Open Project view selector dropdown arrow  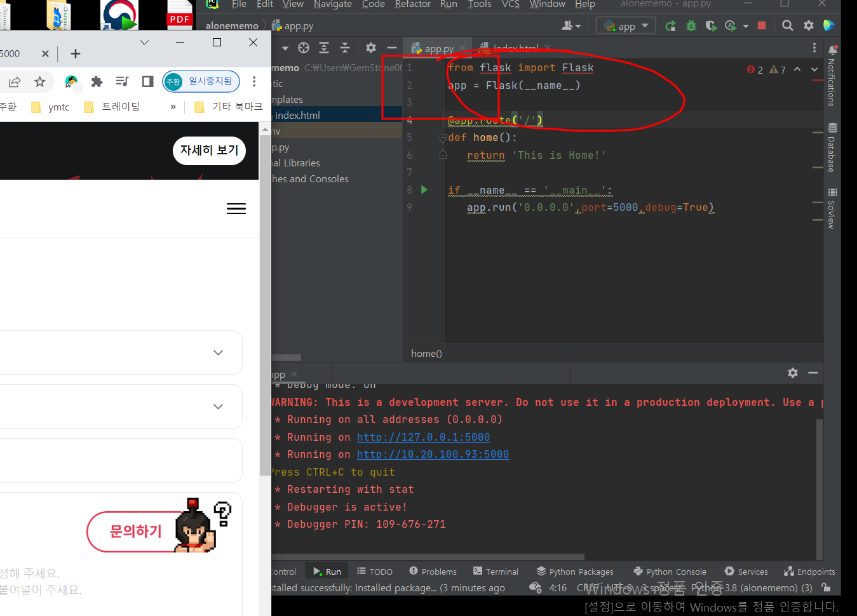pyautogui.click(x=285, y=48)
